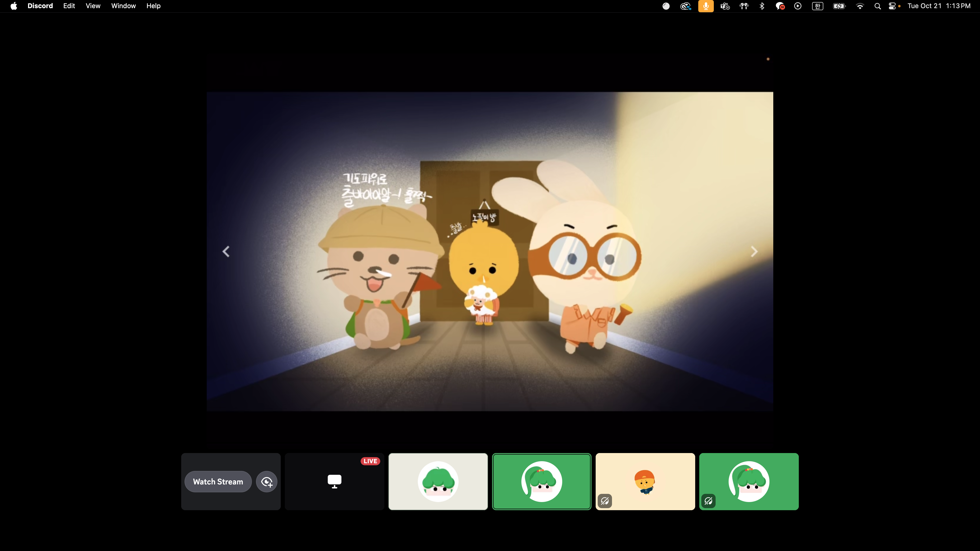Open the Now Playing play-circle icon
Image resolution: width=980 pixels, height=551 pixels.
coord(798,6)
